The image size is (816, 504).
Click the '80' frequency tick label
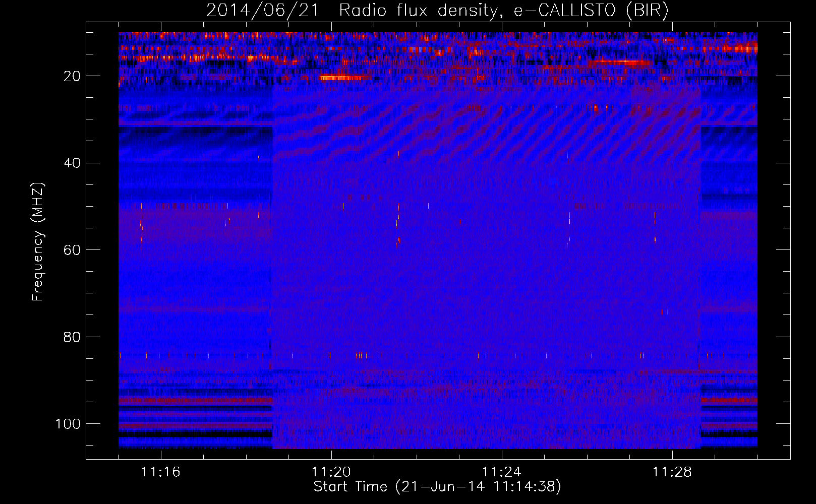pyautogui.click(x=73, y=337)
